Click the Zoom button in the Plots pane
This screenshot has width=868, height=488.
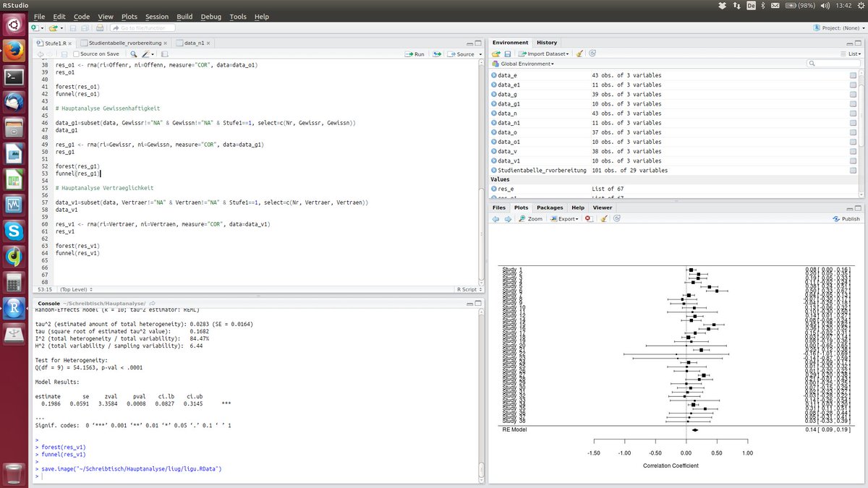531,218
